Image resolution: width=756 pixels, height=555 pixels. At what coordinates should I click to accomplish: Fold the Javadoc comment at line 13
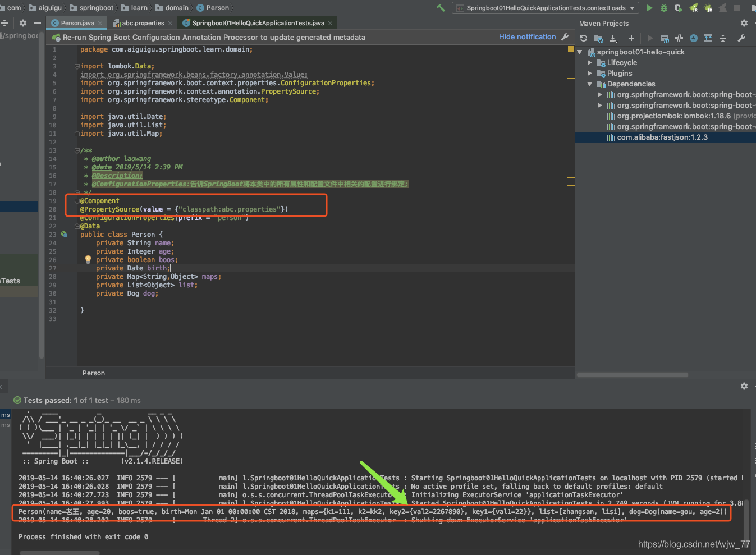click(x=76, y=150)
